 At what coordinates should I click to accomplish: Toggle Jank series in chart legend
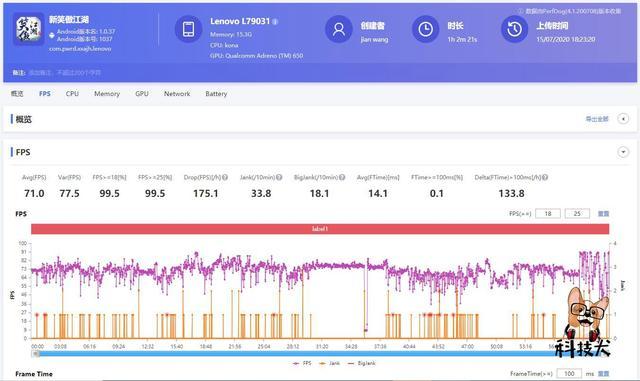pyautogui.click(x=330, y=363)
